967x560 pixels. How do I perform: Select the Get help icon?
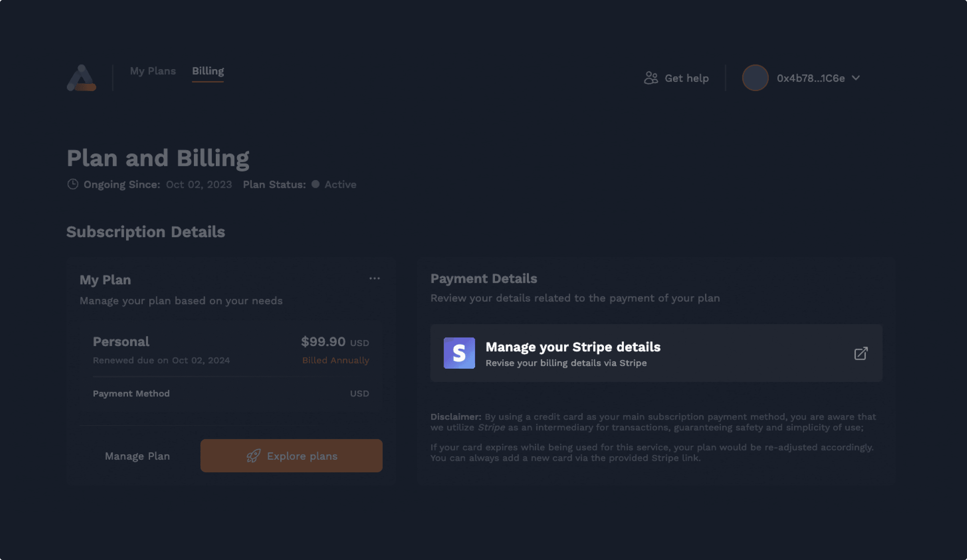[651, 77]
